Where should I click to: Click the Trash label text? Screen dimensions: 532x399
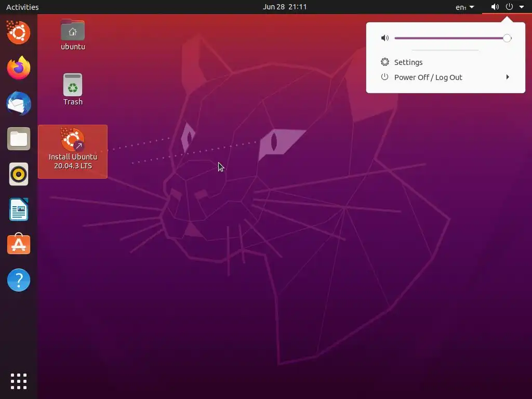[73, 102]
